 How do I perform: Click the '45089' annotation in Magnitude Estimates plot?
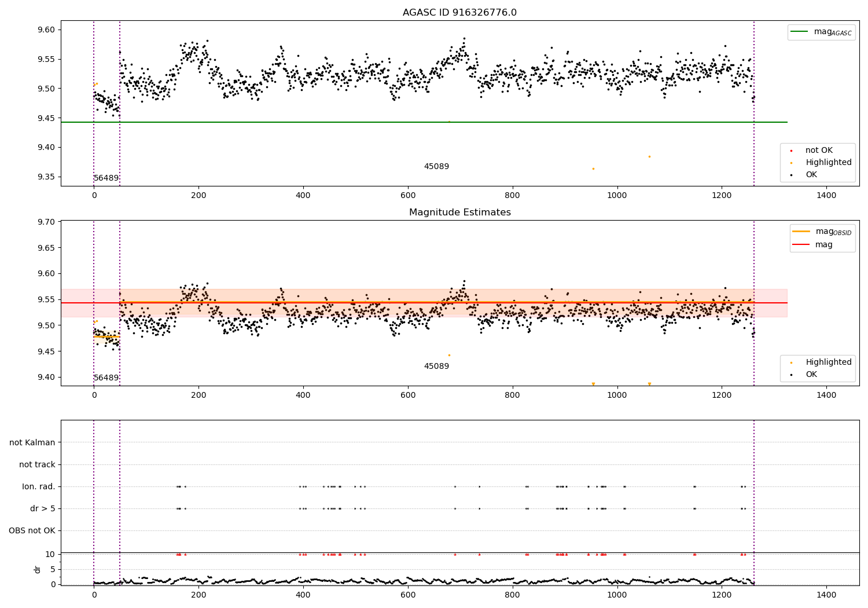point(436,367)
